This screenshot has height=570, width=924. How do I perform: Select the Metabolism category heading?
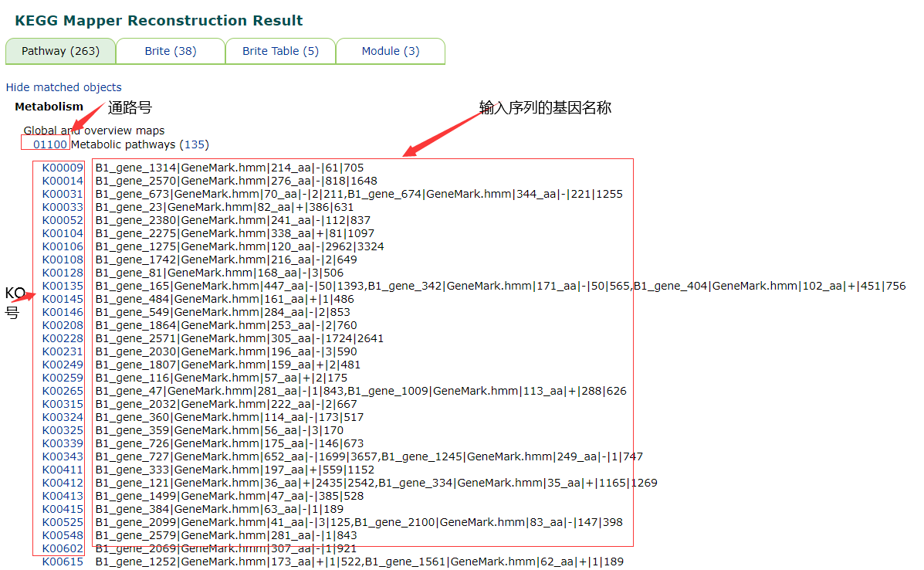click(x=49, y=107)
